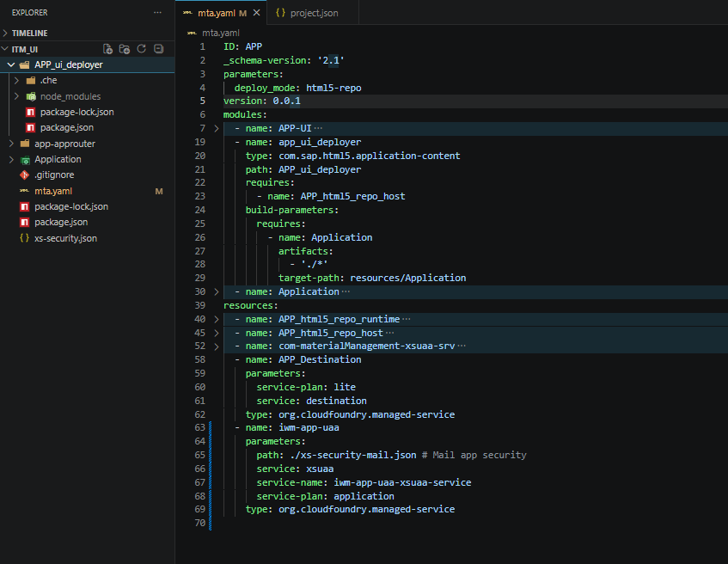Close the mta.yaml tab
Screen dimensions: 728x564
tap(256, 13)
